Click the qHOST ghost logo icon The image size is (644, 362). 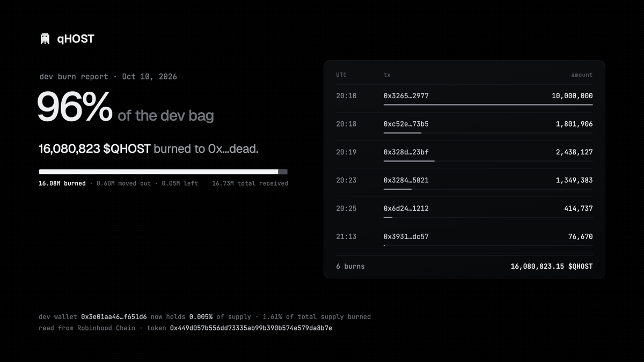coord(45,39)
